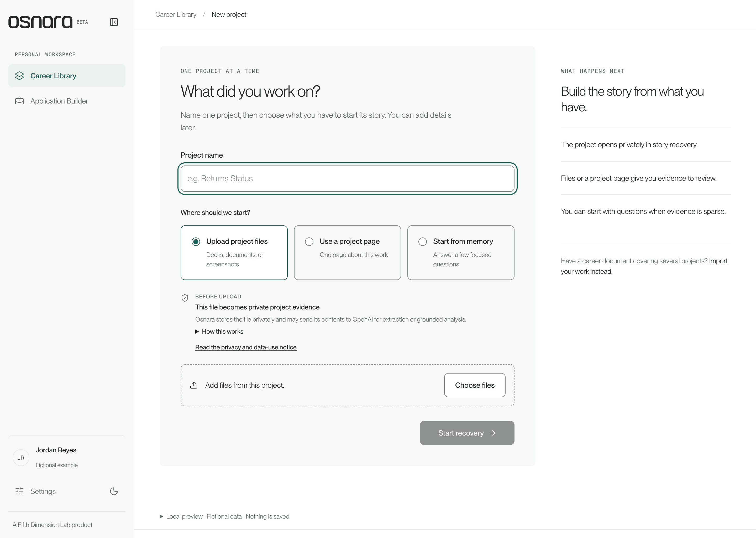Viewport: 756px width, 538px height.
Task: Click the Jordan Reyes profile name
Action: (56, 450)
